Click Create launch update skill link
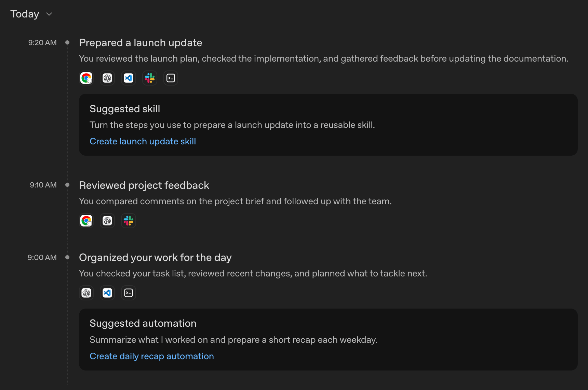Screen dimensions: 588x390 pyautogui.click(x=143, y=141)
